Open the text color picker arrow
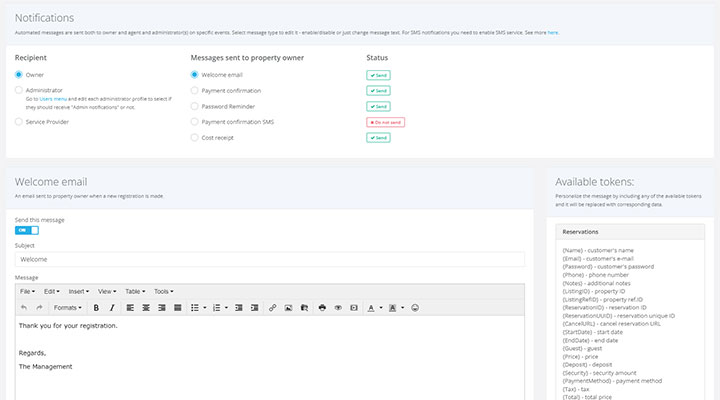Image resolution: width=720 pixels, height=400 pixels. (381, 308)
